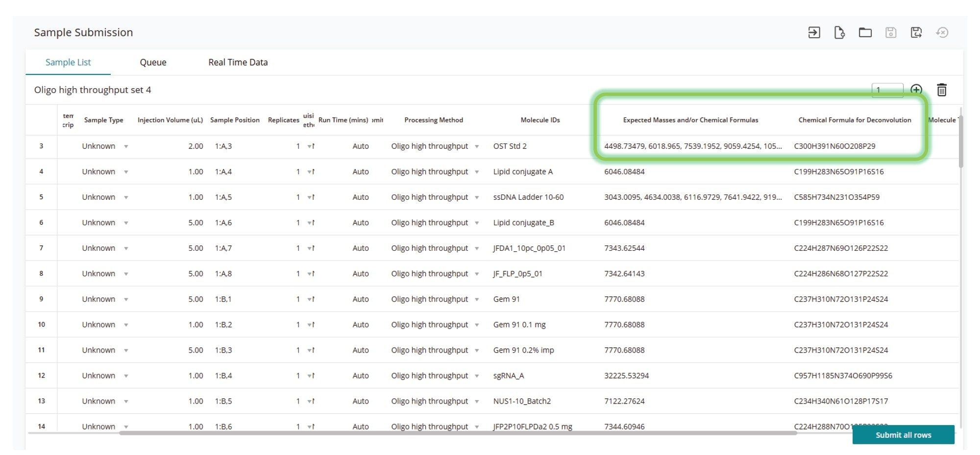Select the Save As export icon
Image resolution: width=980 pixels, height=455 pixels.
coord(917,32)
